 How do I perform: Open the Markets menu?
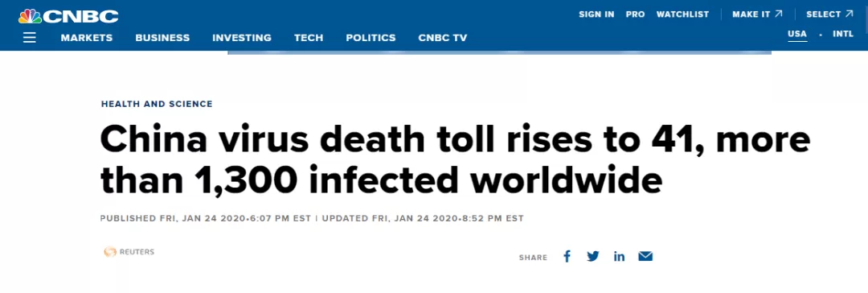[86, 38]
